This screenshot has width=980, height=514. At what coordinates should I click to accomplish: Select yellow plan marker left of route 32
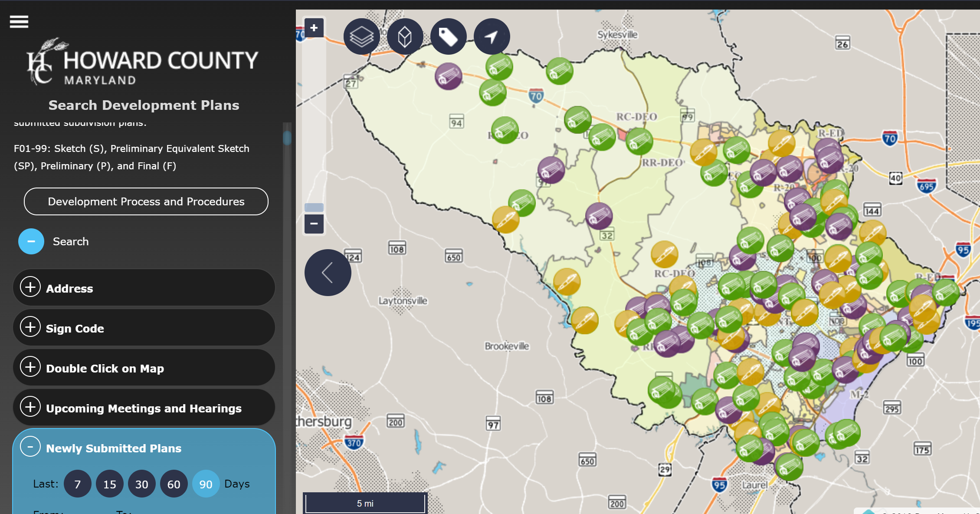click(x=506, y=220)
